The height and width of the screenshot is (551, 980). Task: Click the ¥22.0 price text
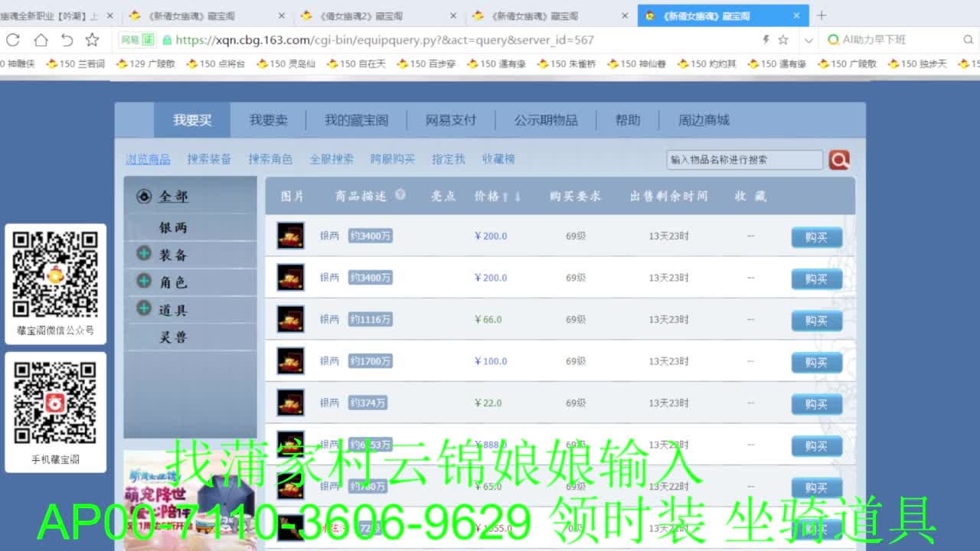pyautogui.click(x=488, y=403)
